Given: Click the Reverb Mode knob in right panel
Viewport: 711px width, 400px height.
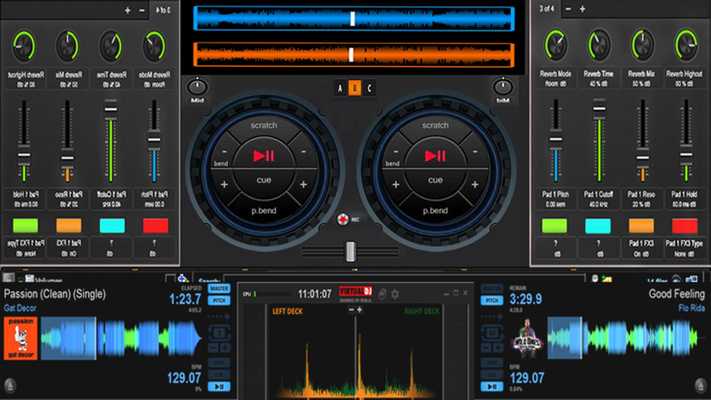Looking at the screenshot, I should pos(555,45).
